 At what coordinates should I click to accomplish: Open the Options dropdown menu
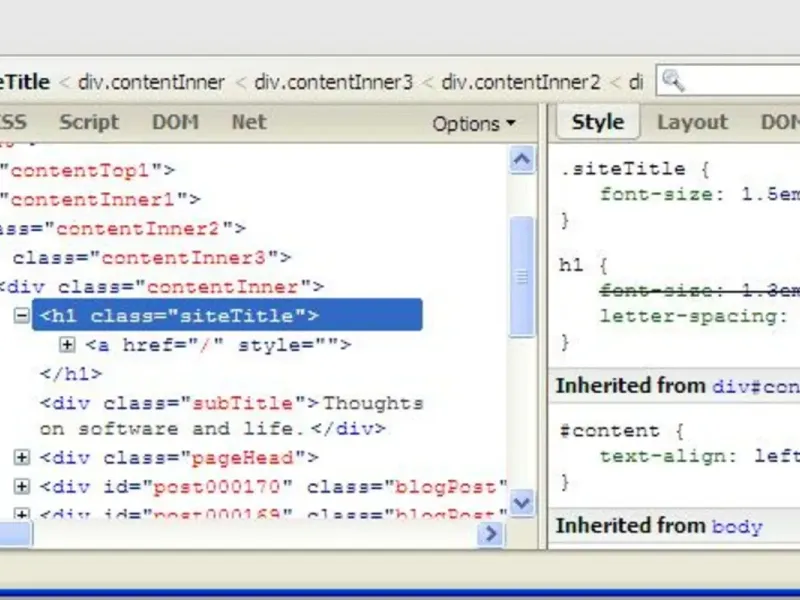click(x=474, y=124)
